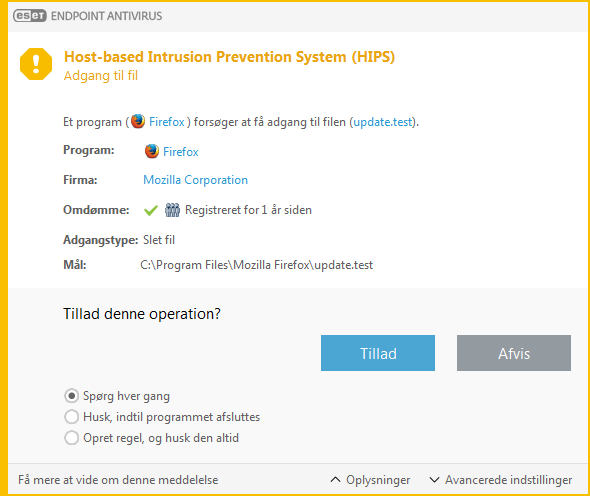The width and height of the screenshot is (590, 496).
Task: Deny operation with the Afvis button
Action: click(514, 353)
